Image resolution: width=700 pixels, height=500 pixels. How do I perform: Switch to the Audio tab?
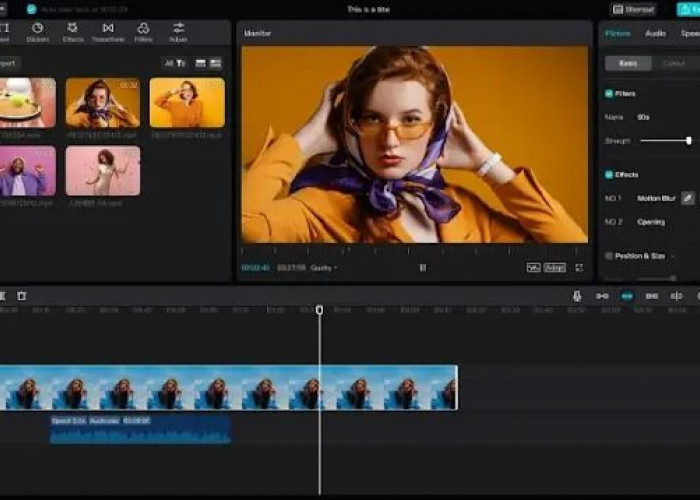(655, 33)
